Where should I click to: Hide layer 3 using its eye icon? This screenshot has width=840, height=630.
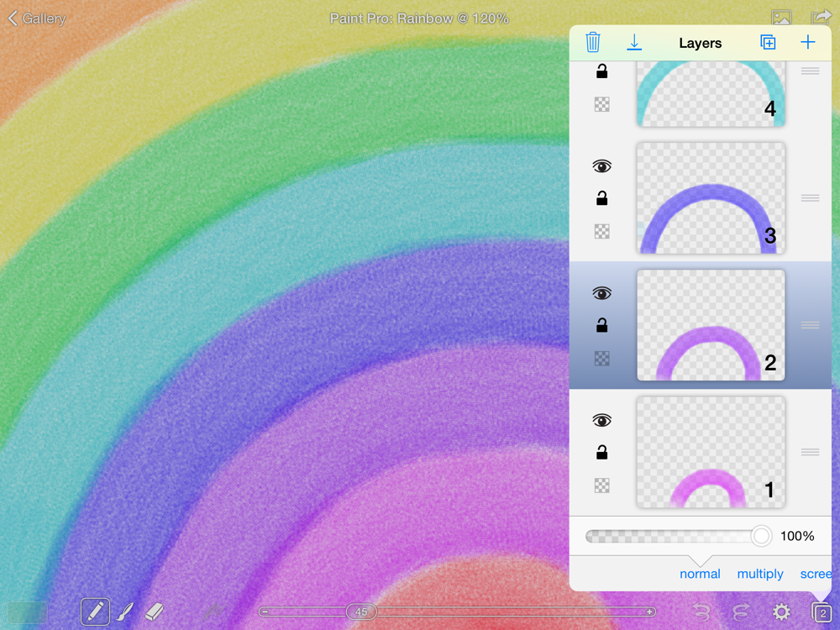pyautogui.click(x=601, y=166)
